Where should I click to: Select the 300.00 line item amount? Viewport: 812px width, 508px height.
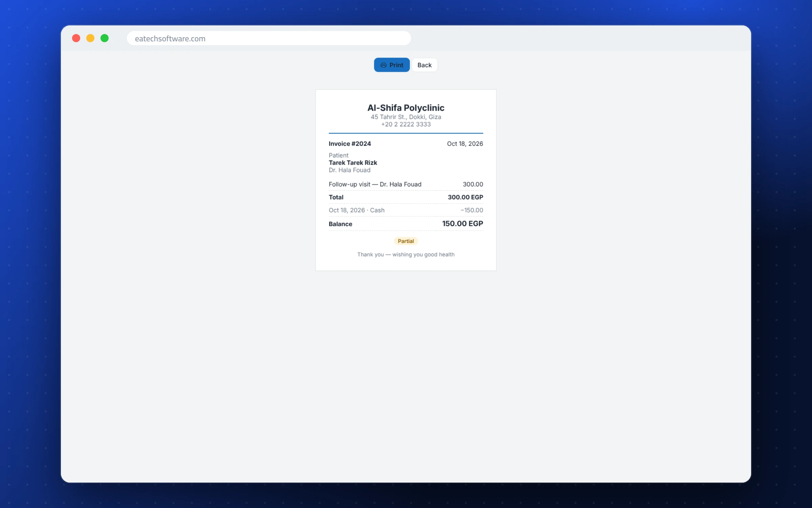tap(473, 184)
